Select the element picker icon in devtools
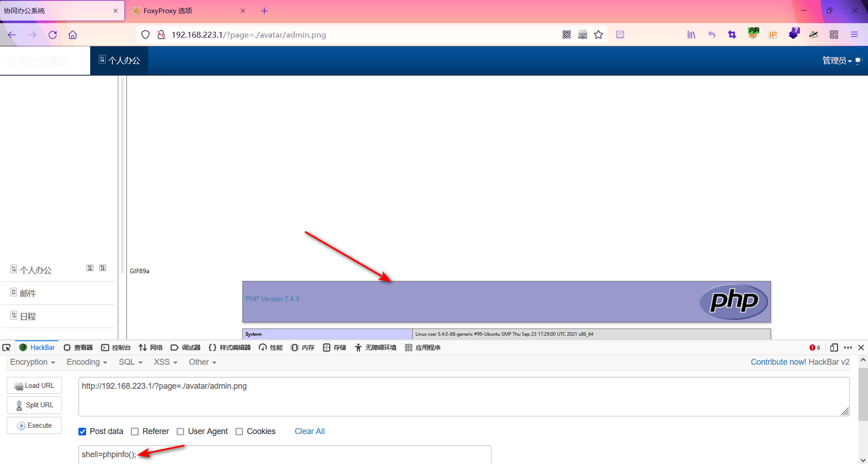The height and width of the screenshot is (464, 868). click(x=7, y=347)
